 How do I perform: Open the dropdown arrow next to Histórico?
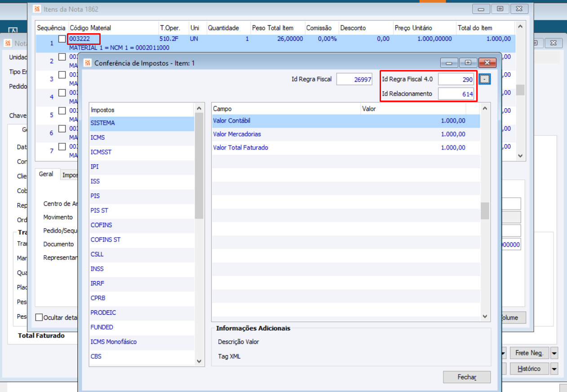[x=554, y=369]
